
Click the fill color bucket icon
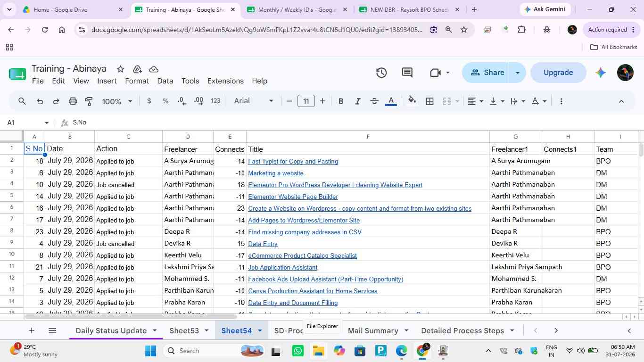coord(412,101)
